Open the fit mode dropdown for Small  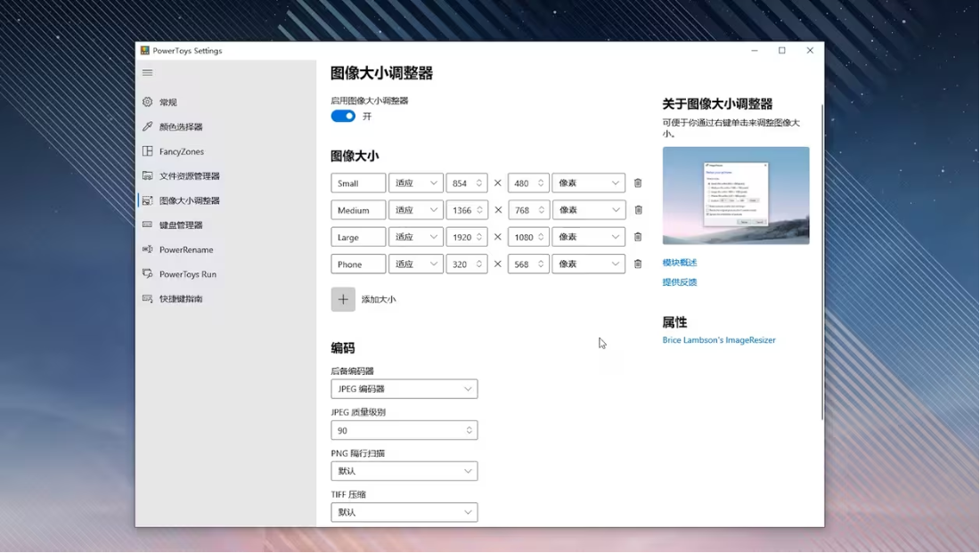tap(416, 183)
